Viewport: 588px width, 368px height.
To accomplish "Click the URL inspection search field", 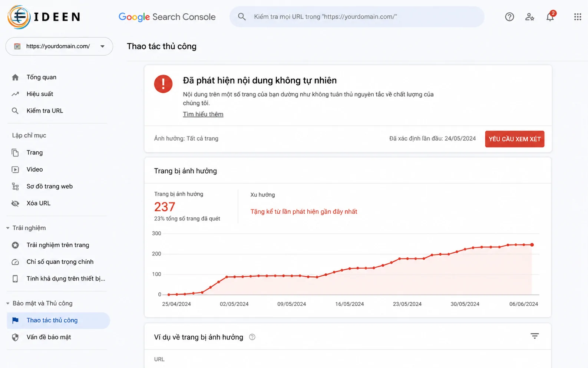I will (357, 17).
